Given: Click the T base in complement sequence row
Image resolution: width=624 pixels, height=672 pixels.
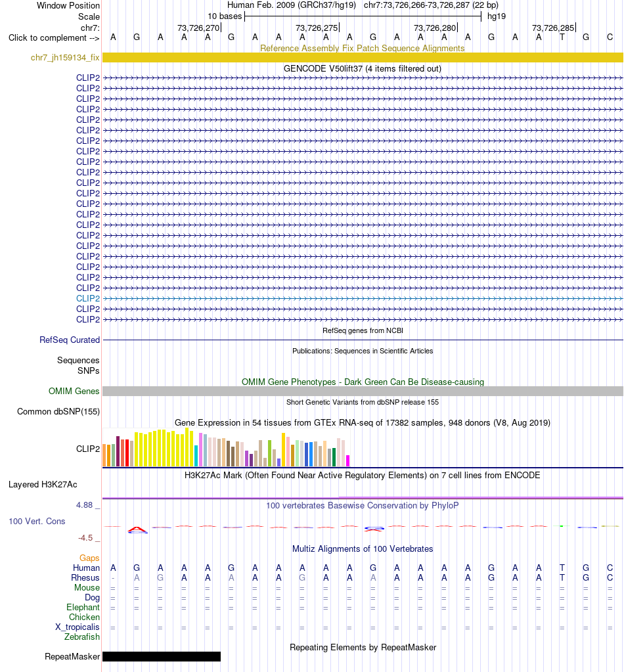Looking at the screenshot, I should coord(562,37).
